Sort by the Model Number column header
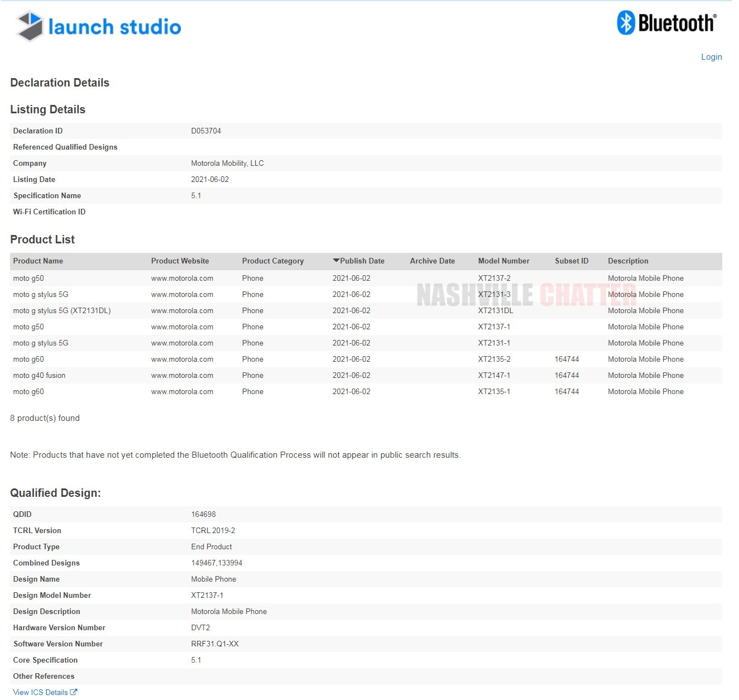Viewport: 739px width, 700px height. (503, 261)
